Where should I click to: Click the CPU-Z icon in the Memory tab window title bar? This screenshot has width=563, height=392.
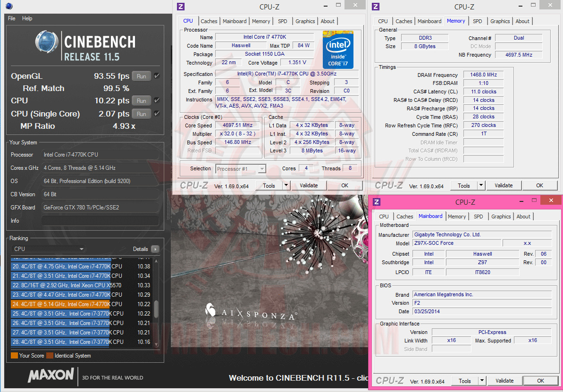376,6
